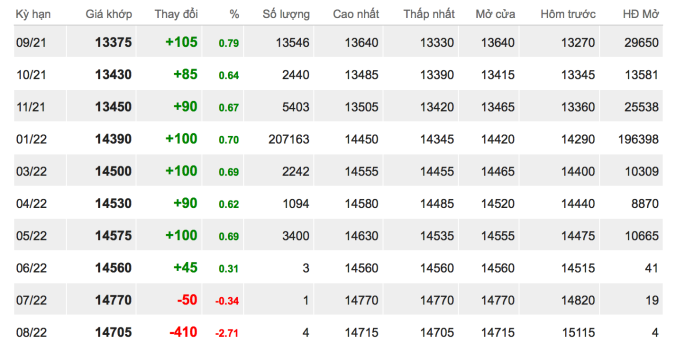Image resolution: width=675 pixels, height=361 pixels.
Task: Click previous day price 15115
Action: (x=578, y=333)
